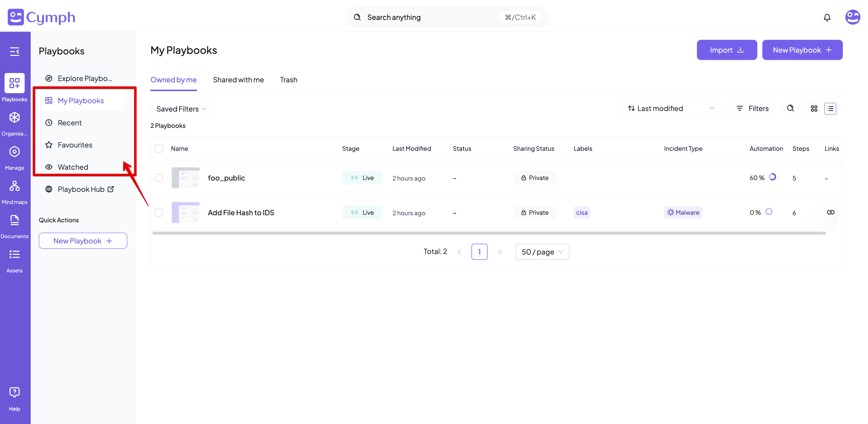Tick the Add File Hash to IDS checkbox
The width and height of the screenshot is (868, 424).
coord(159,213)
